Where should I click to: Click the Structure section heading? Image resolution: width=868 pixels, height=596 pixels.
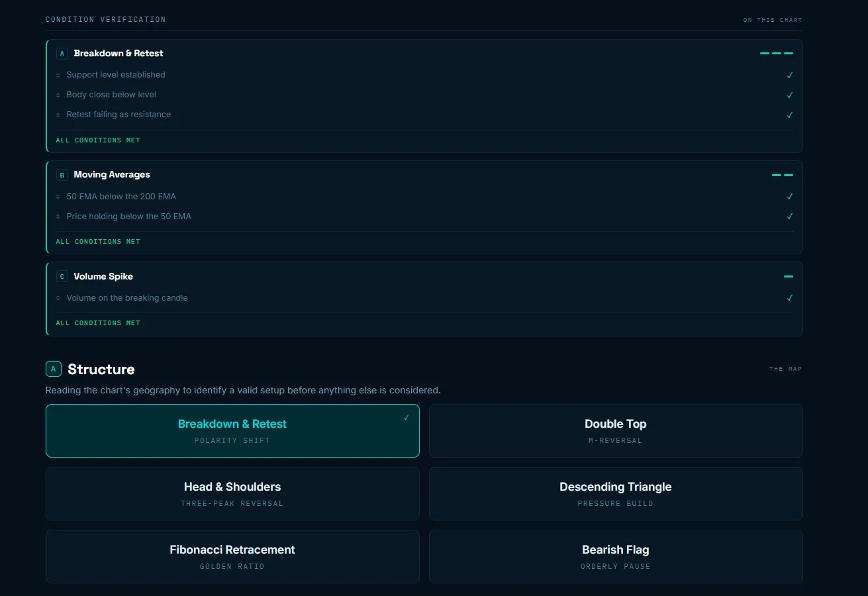point(101,370)
